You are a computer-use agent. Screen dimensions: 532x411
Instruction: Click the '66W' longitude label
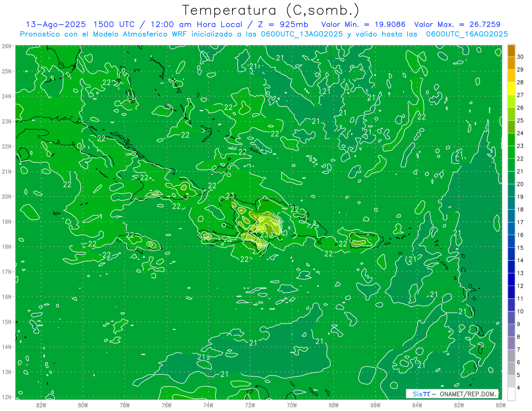[x=376, y=405]
